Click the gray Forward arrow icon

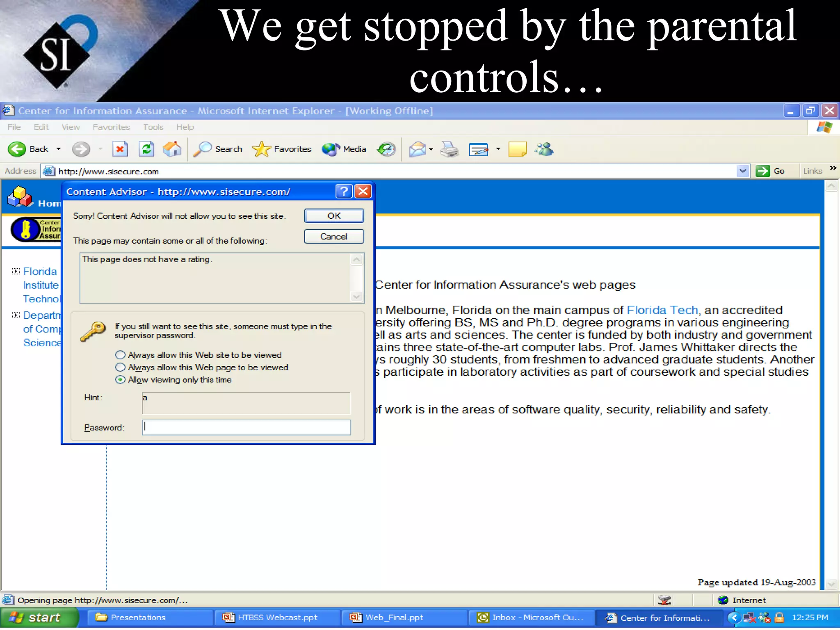(81, 149)
